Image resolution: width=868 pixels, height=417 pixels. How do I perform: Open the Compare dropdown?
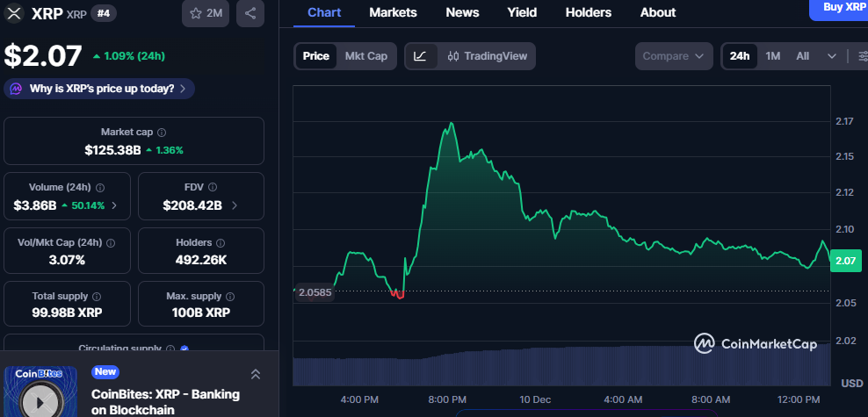673,56
